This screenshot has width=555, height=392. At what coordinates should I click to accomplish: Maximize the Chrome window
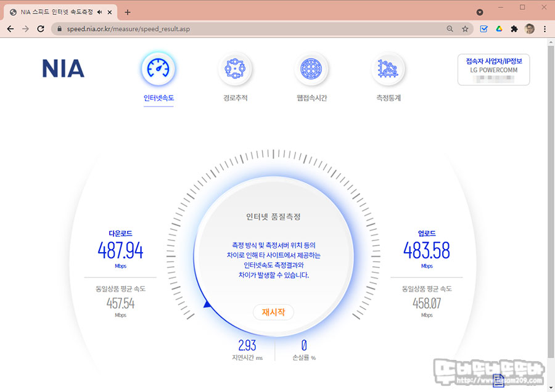[522, 7]
